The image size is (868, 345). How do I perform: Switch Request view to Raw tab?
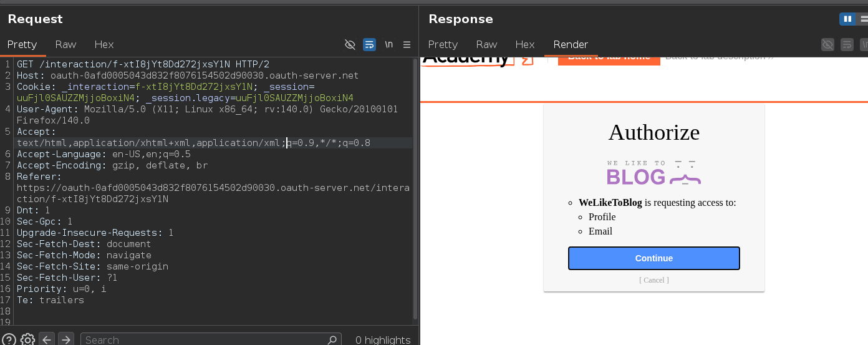click(x=65, y=44)
